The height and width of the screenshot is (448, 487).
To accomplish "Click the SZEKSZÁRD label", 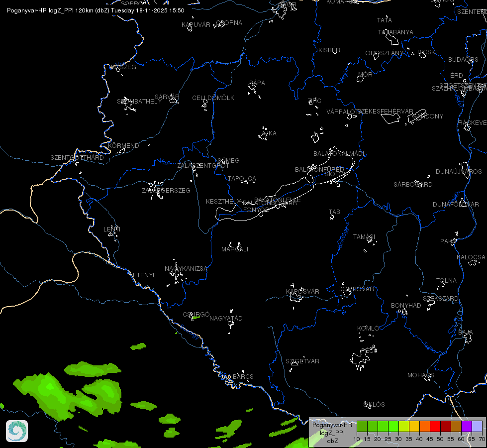I will tap(441, 299).
